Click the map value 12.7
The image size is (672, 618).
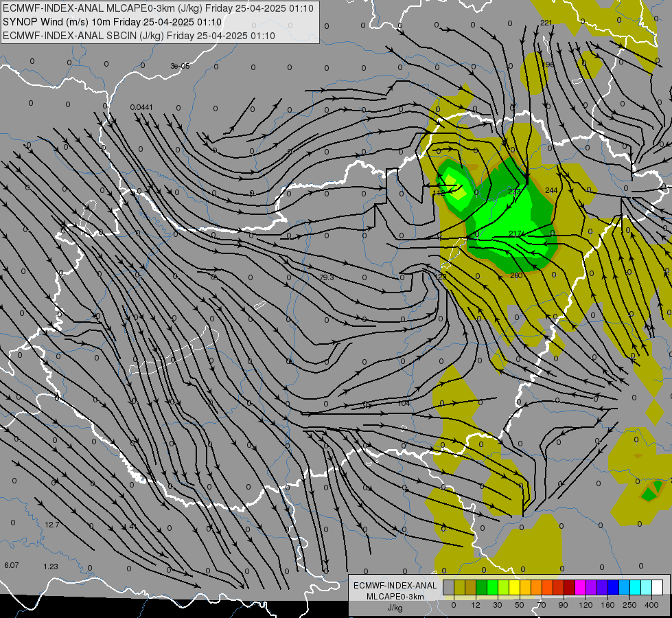tap(52, 525)
